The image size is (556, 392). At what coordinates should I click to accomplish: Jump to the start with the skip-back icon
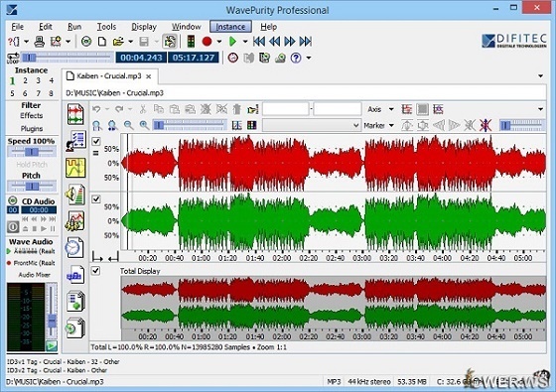coord(259,42)
